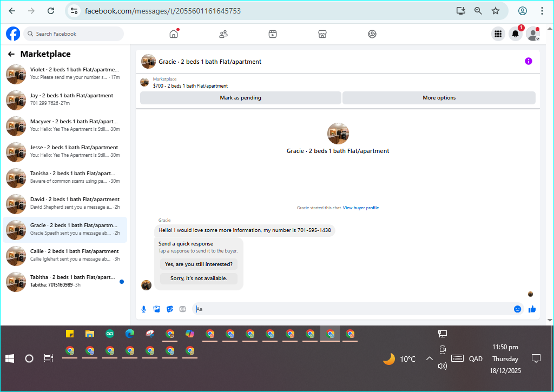Screen dimensions: 554x392
Task: Click Gracie's listing thumbnail in chat header
Action: pyautogui.click(x=148, y=62)
